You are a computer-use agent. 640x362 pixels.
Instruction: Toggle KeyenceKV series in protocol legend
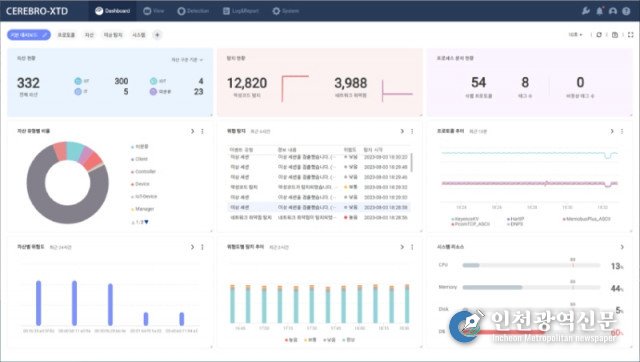(465, 219)
